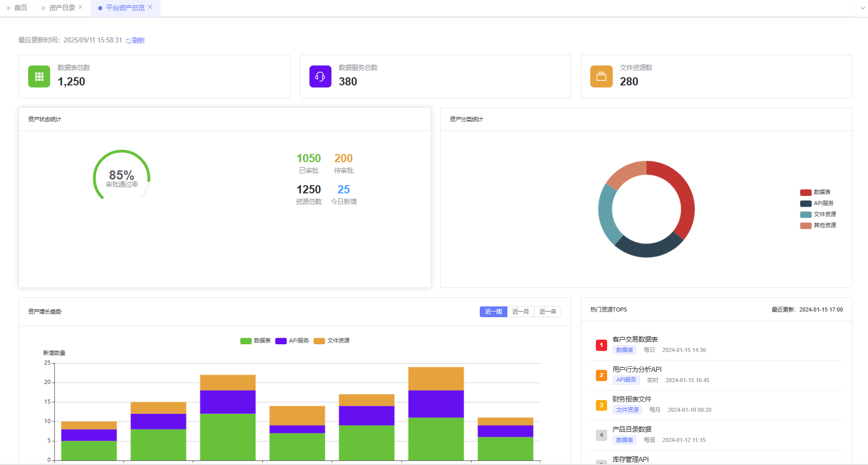Switch trend chart to 近一年
This screenshot has height=465, width=868.
click(x=547, y=312)
